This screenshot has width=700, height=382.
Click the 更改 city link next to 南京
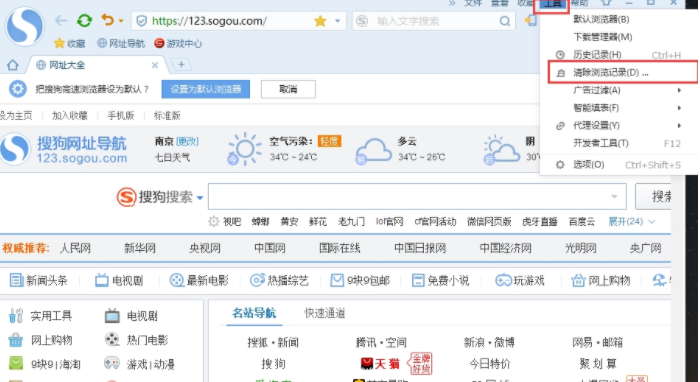click(x=187, y=141)
